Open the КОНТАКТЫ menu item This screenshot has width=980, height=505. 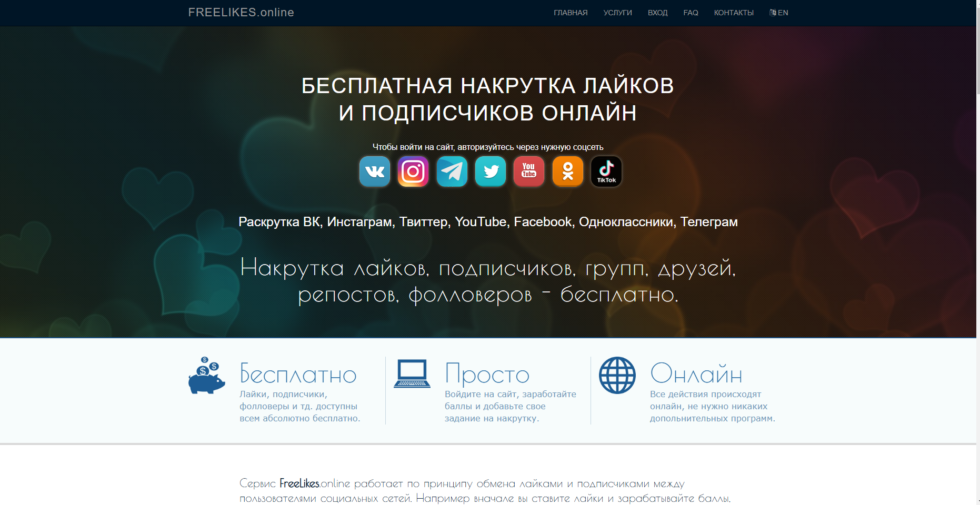point(734,13)
